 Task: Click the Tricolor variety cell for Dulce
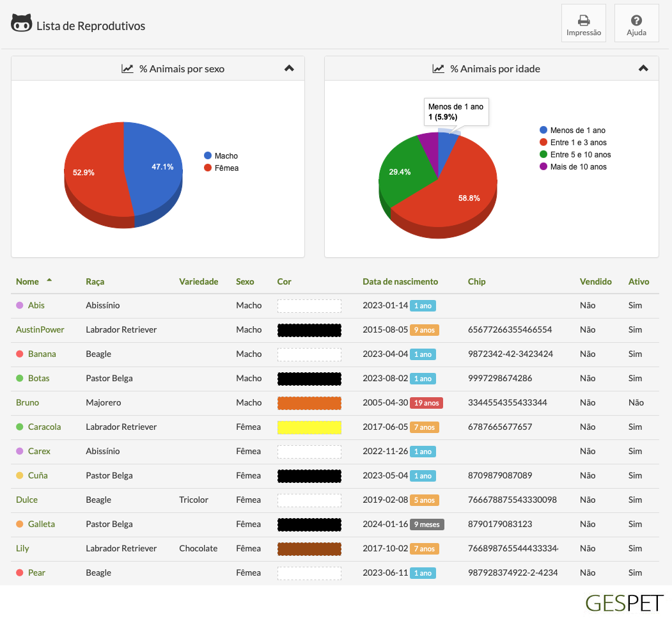[x=194, y=500]
